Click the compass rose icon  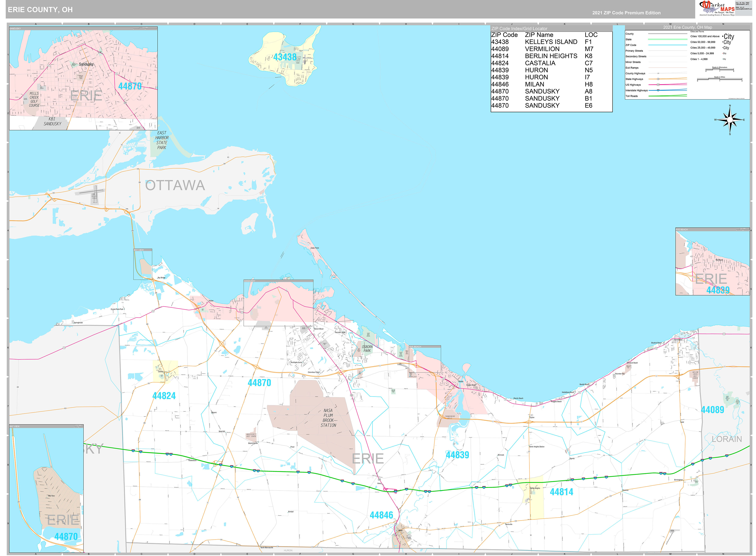[730, 120]
